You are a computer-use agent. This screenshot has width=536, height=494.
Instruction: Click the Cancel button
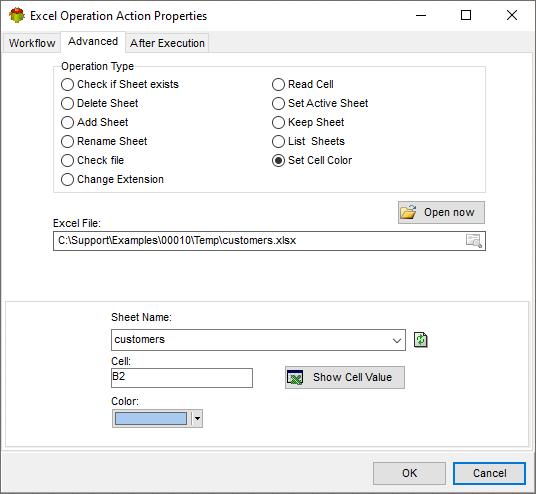point(489,473)
